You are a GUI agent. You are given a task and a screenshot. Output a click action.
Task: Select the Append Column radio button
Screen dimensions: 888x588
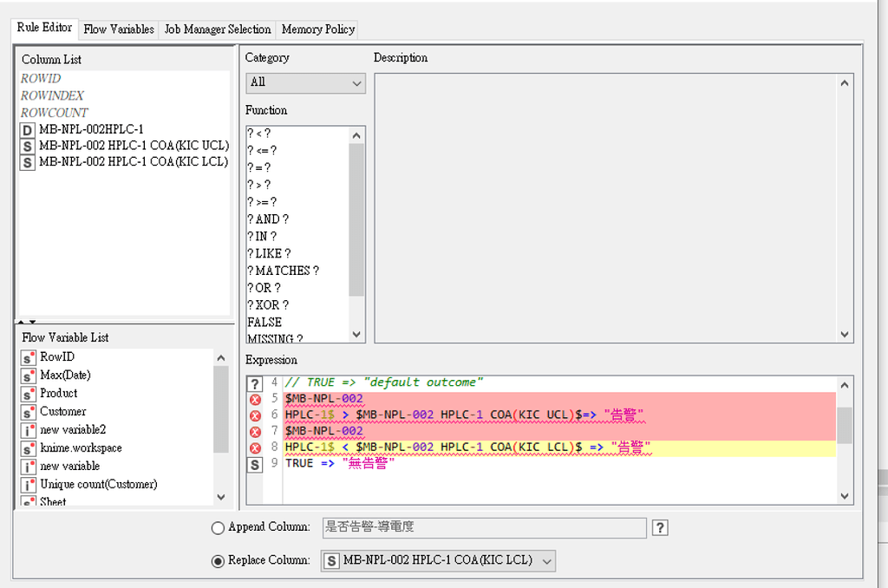217,527
